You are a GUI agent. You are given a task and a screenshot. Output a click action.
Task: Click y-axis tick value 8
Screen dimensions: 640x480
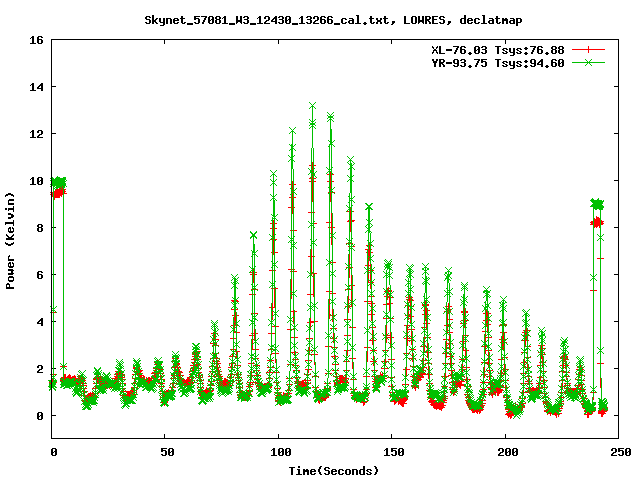[40, 228]
